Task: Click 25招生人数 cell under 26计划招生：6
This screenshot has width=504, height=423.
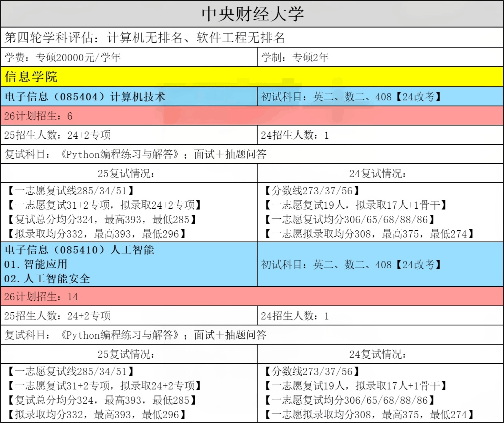Action: point(57,135)
